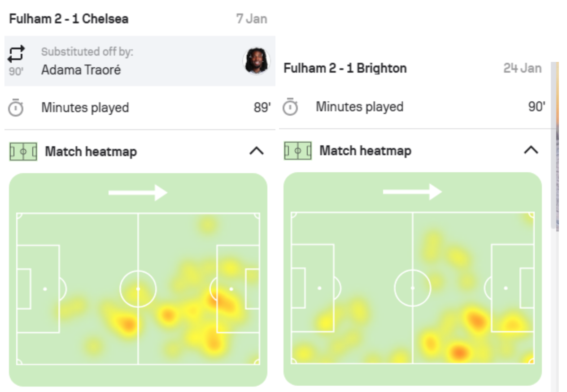
Task: Click the Brighton Match heatmap heading
Action: coord(365,151)
